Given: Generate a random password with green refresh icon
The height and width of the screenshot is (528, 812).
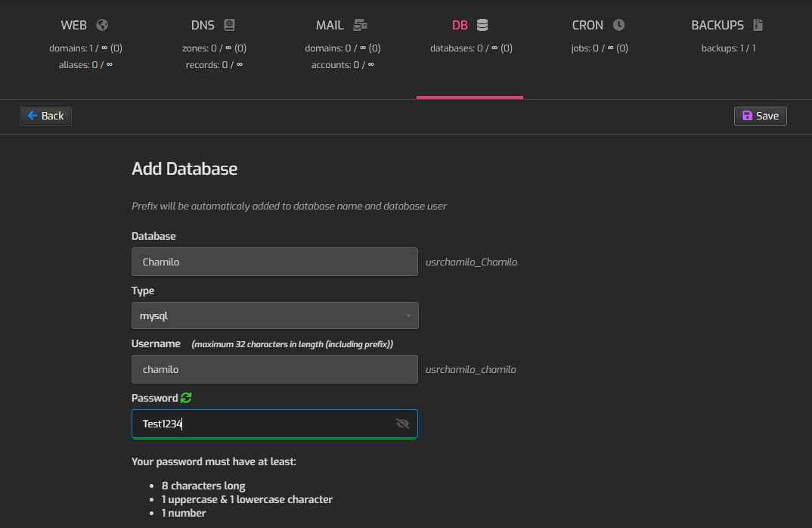Looking at the screenshot, I should click(187, 398).
